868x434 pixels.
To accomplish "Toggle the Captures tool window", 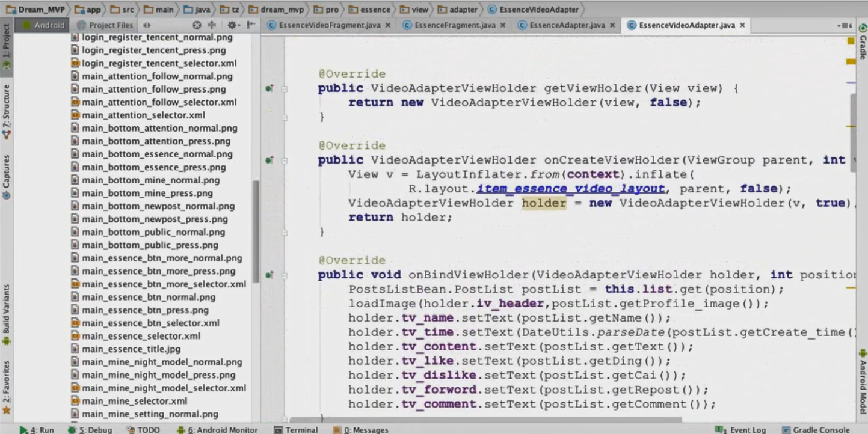I will (6, 178).
